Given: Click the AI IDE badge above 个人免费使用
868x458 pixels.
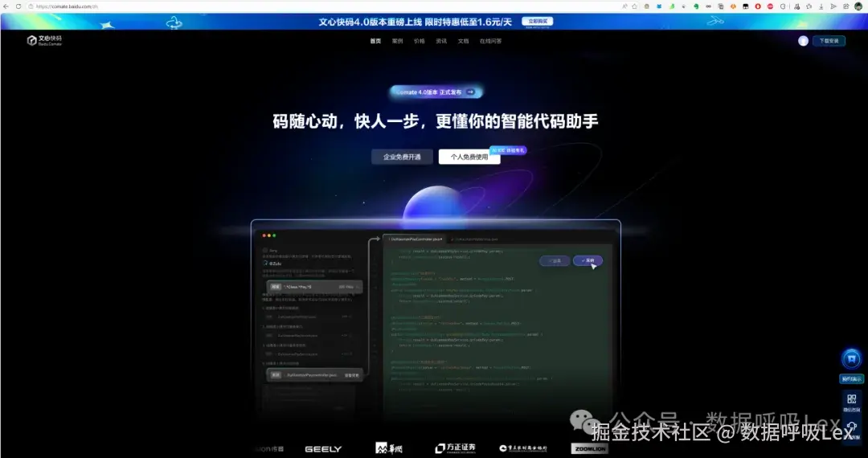Looking at the screenshot, I should point(508,150).
